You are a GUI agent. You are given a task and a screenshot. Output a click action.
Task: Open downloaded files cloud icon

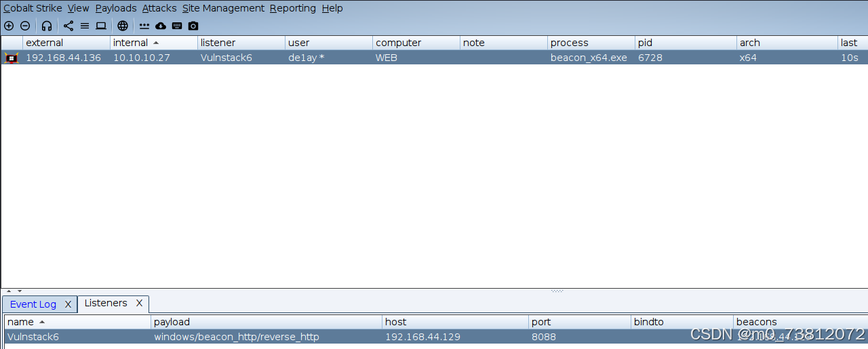161,26
